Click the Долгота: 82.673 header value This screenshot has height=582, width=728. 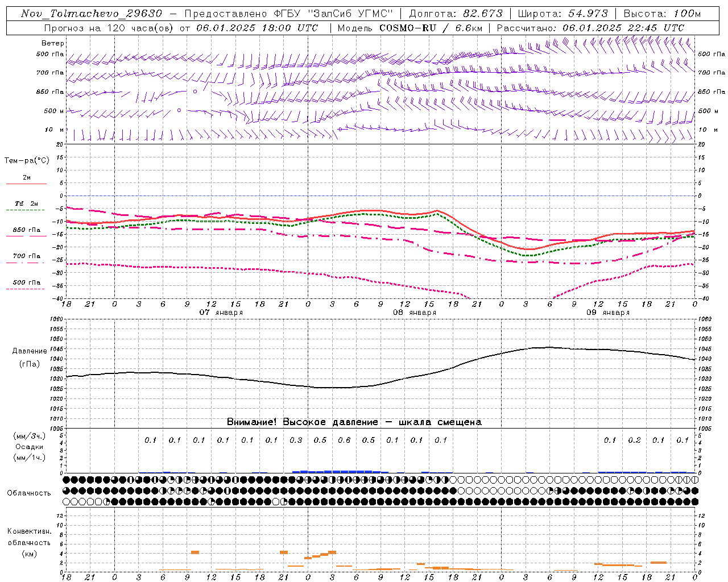point(456,14)
